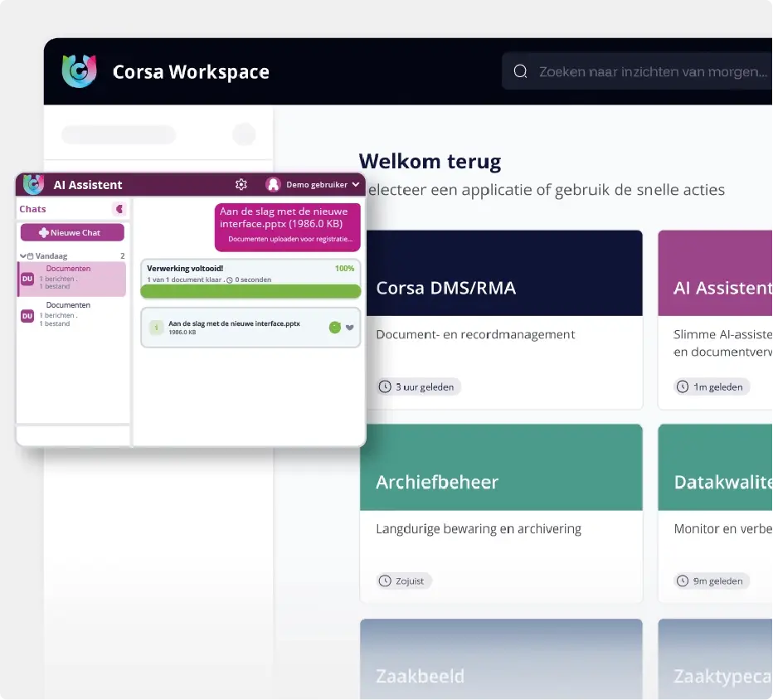Image resolution: width=773 pixels, height=700 pixels.
Task: Click 'Langdurige bewaring en archivering' description
Action: coord(479,529)
